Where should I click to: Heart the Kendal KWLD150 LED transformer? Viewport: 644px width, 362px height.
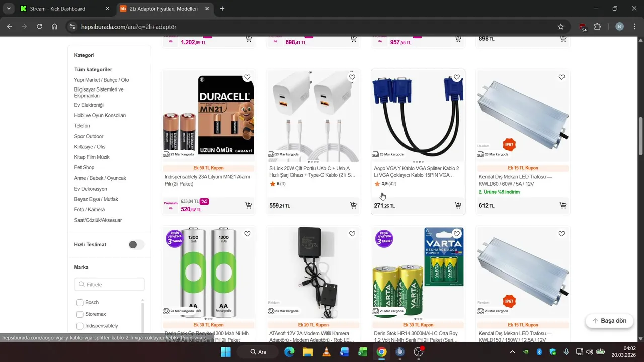(561, 234)
